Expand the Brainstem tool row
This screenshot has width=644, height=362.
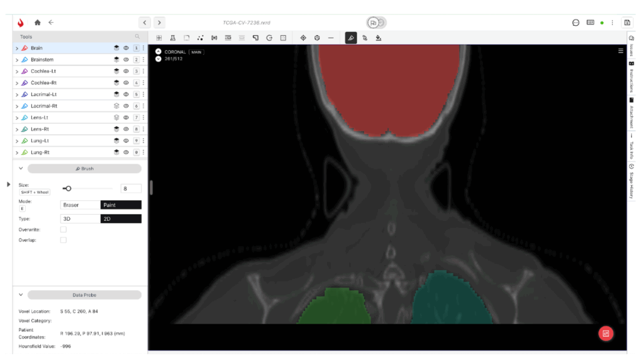(17, 60)
